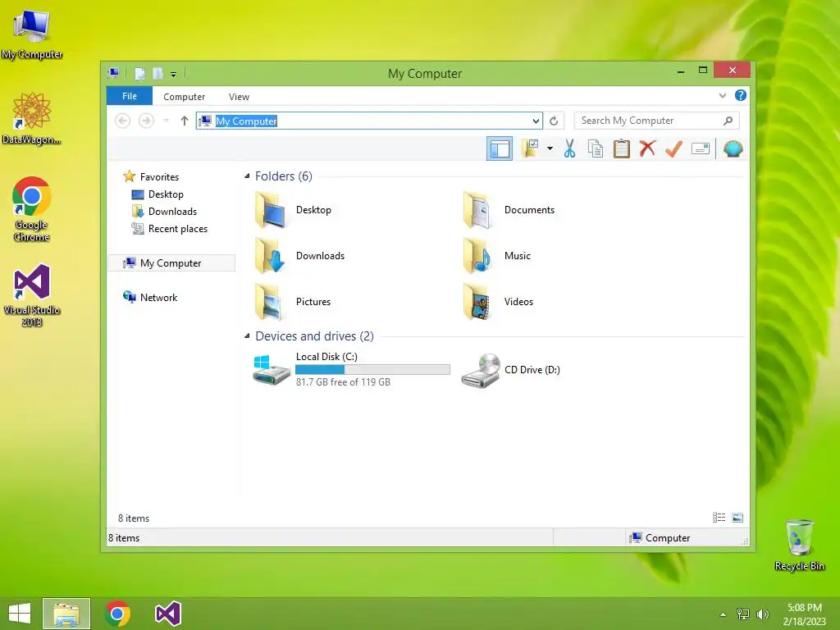Click the orange checkmark Properties icon

(x=673, y=148)
